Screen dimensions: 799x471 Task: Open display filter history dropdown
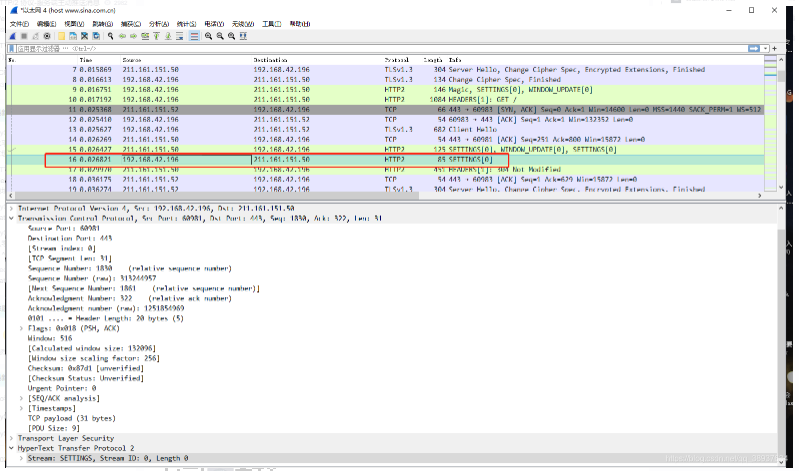click(765, 48)
